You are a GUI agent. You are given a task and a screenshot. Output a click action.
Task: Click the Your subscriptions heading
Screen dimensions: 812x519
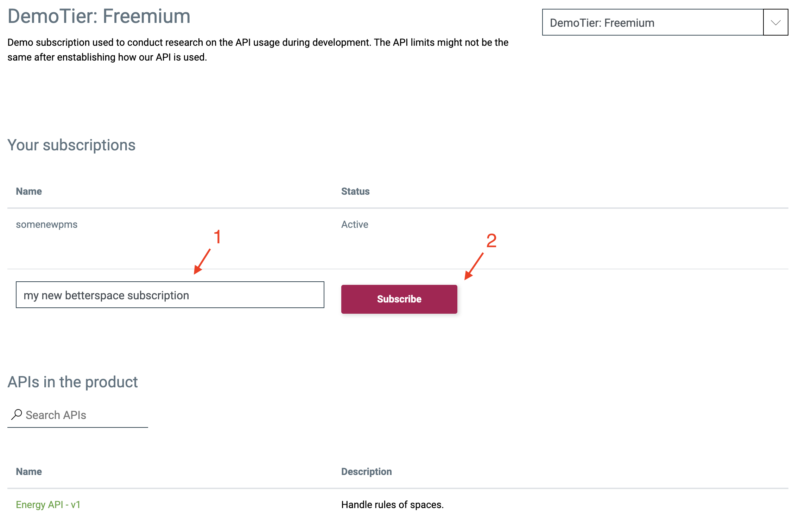pos(71,145)
